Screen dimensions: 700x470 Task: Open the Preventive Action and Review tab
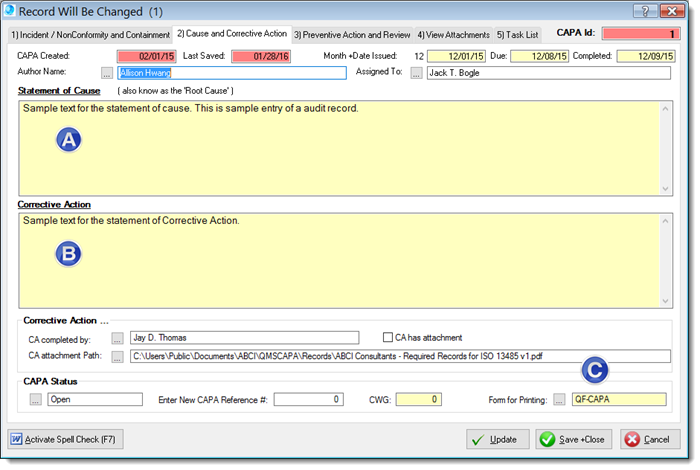351,34
